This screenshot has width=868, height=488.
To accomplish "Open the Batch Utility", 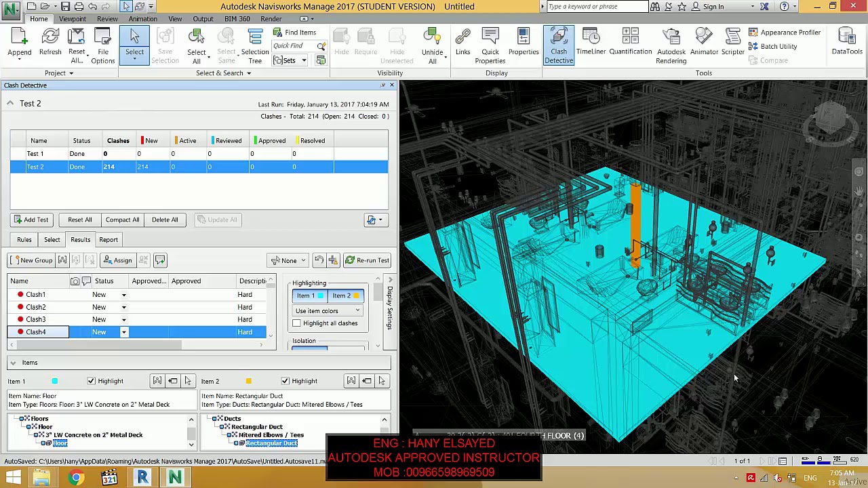I will click(x=772, y=46).
